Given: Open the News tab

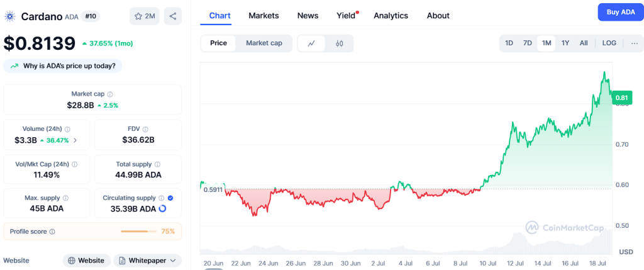Looking at the screenshot, I should click(x=308, y=16).
